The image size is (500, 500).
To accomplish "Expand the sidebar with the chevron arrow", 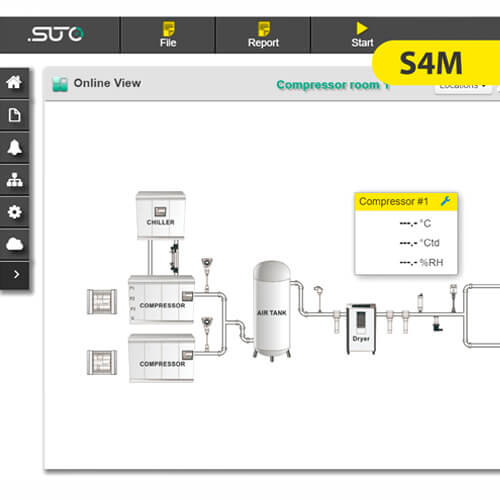I will coord(14,275).
